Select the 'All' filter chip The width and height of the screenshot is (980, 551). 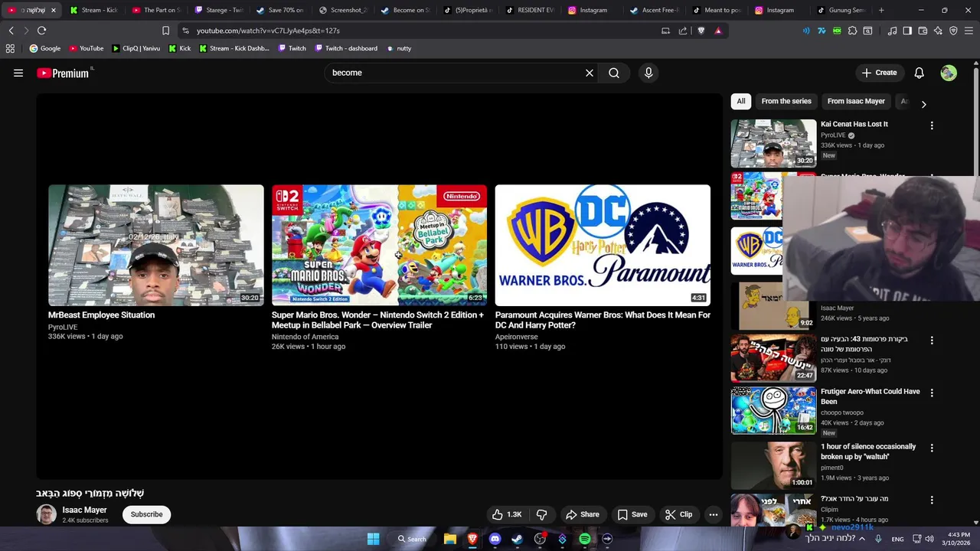pos(741,101)
